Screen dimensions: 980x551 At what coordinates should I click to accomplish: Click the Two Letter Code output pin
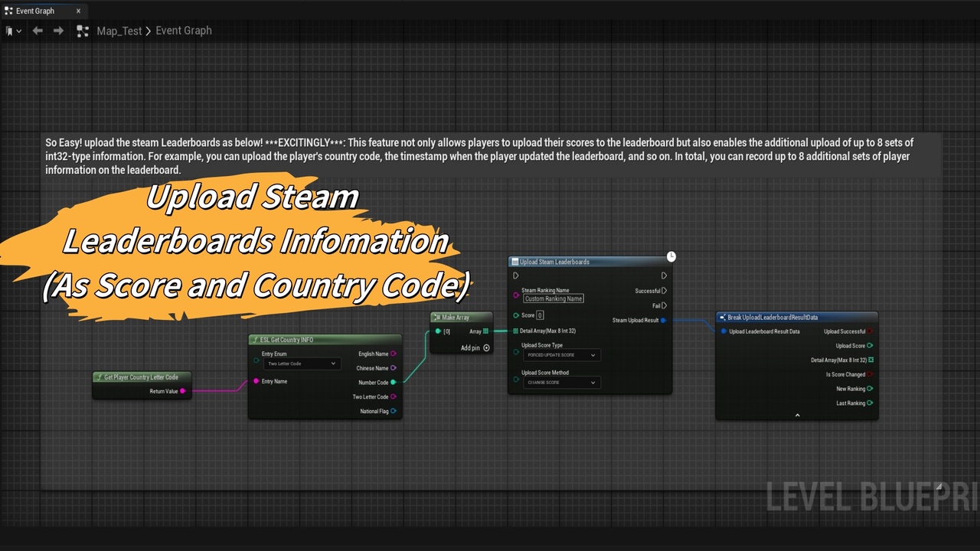[x=394, y=396]
